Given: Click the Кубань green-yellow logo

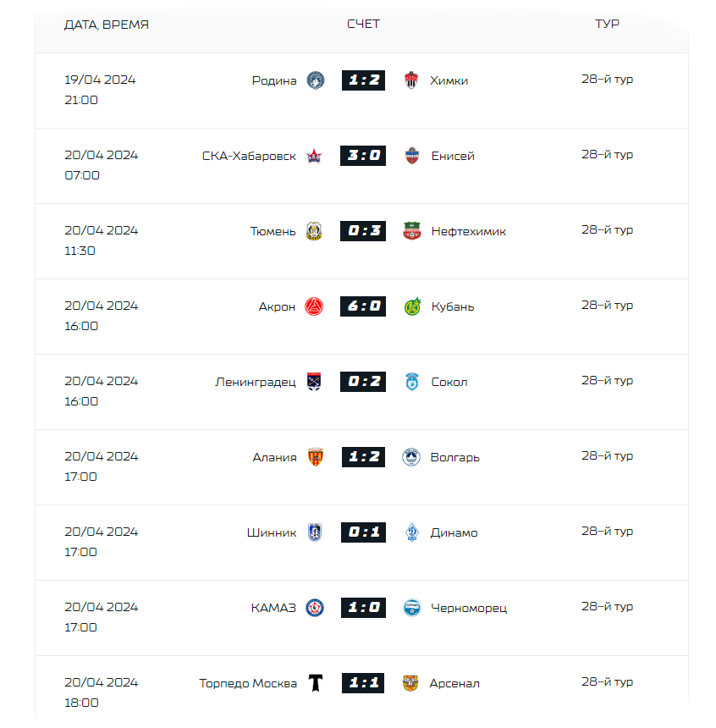Looking at the screenshot, I should click(412, 306).
